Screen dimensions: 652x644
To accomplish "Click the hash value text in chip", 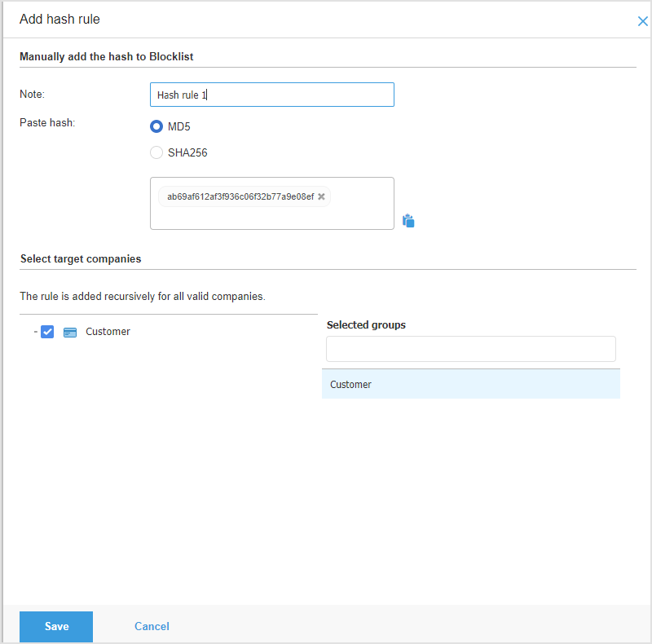I will (240, 196).
